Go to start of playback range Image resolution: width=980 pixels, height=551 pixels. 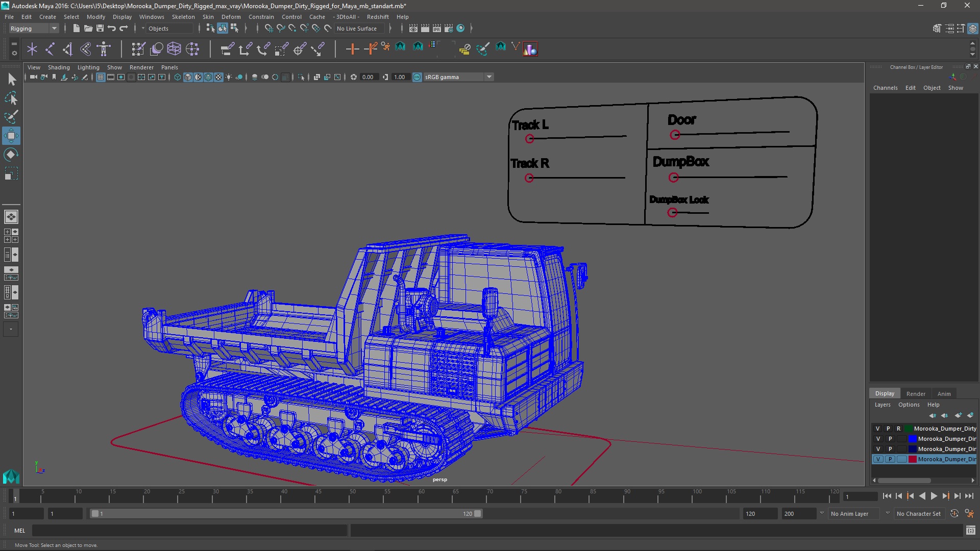[887, 496]
